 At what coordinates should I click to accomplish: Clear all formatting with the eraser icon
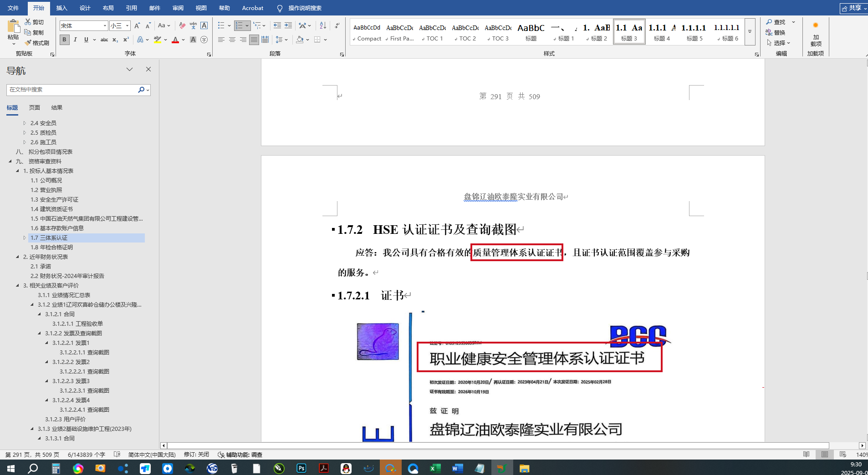tap(182, 26)
